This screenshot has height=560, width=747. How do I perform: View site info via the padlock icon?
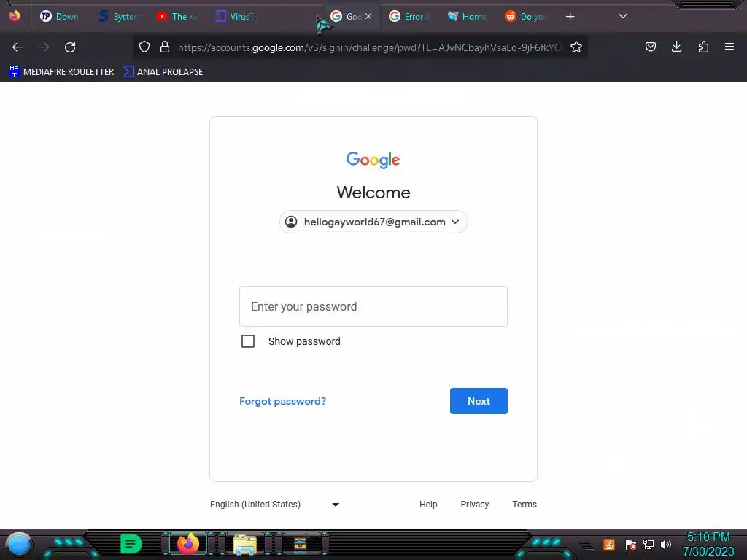click(x=165, y=47)
